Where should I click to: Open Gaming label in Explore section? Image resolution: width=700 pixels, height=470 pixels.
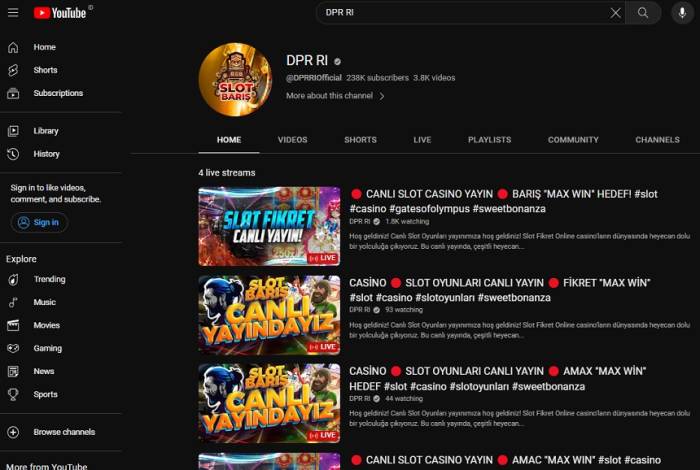click(x=48, y=348)
